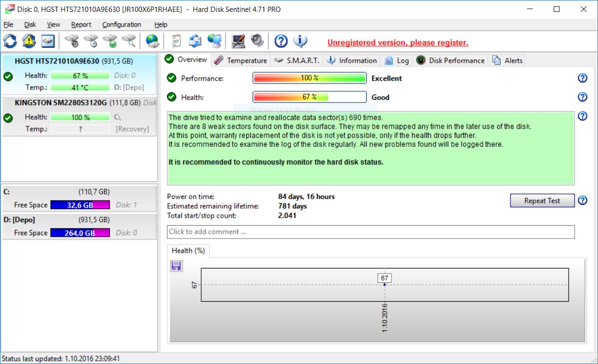This screenshot has height=364, width=598.
Task: Open the S.M.A.R.T. tab
Action: pos(297,60)
